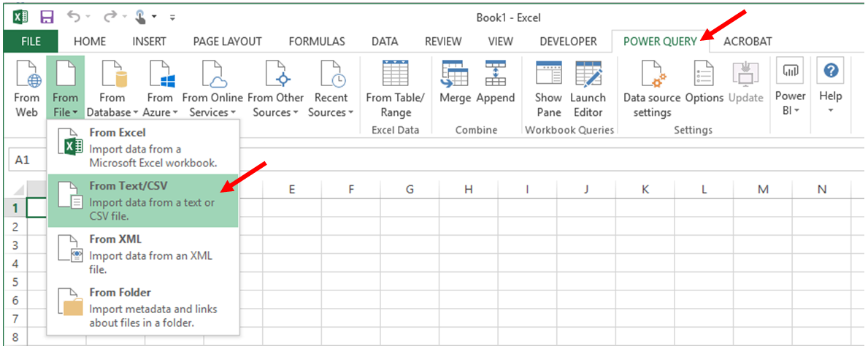Click the Save icon in quick access toolbar

tap(47, 17)
